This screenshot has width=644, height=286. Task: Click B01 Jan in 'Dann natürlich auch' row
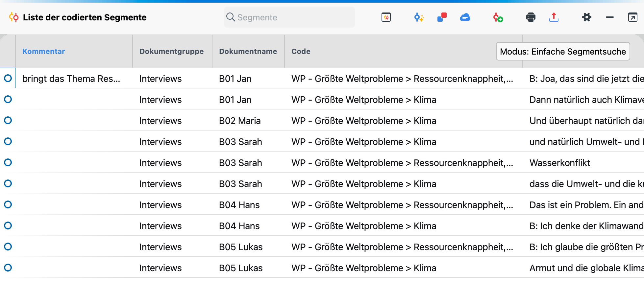(x=235, y=100)
